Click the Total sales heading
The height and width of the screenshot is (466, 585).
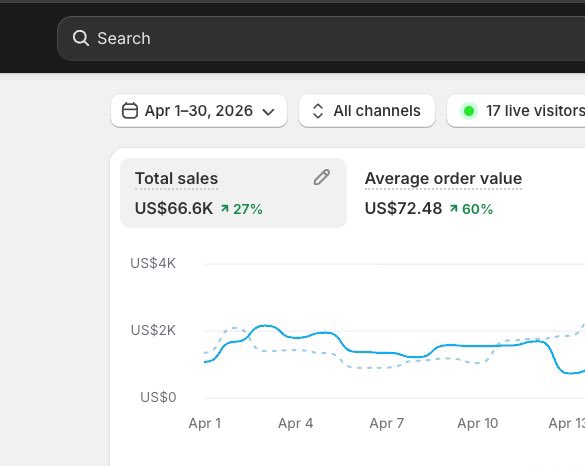pyautogui.click(x=176, y=178)
